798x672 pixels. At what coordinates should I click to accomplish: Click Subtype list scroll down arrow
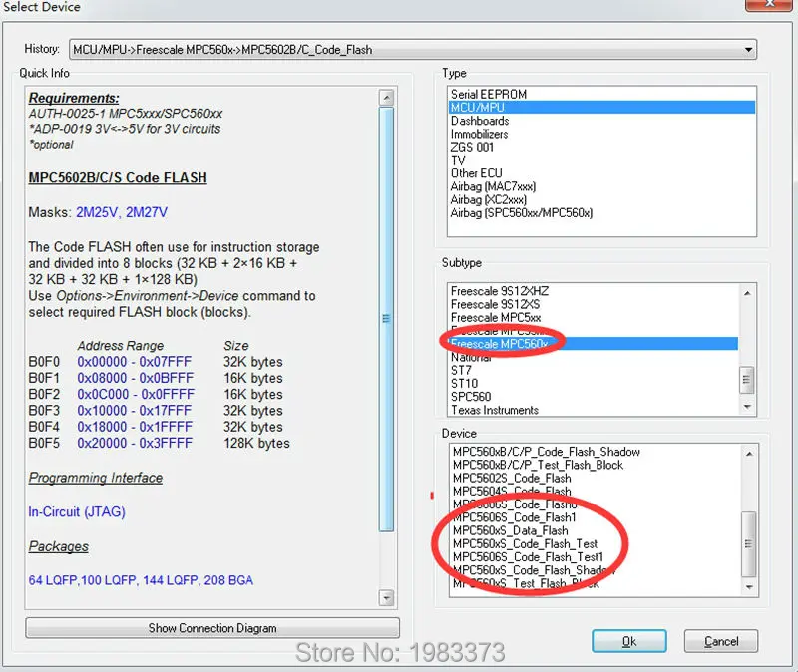pos(747,407)
